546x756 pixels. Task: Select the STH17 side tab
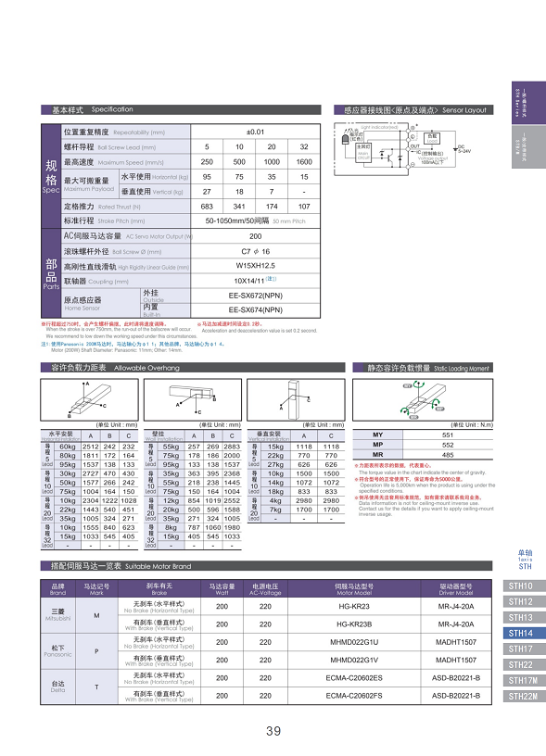click(x=524, y=649)
